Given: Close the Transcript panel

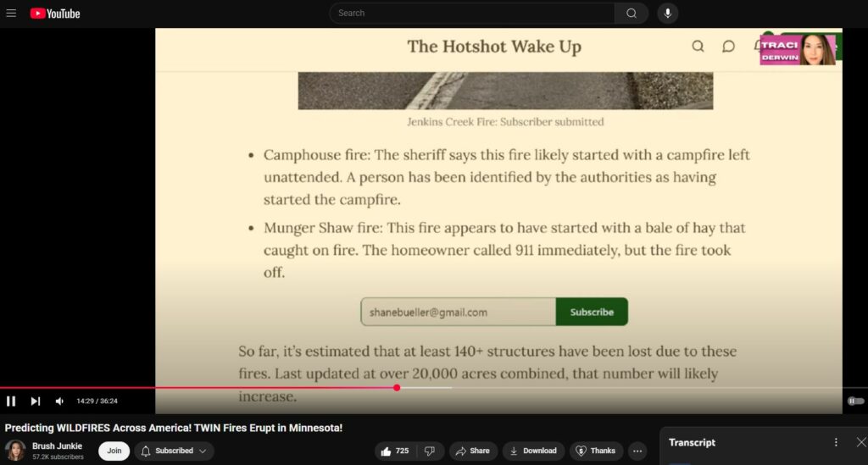Looking at the screenshot, I should point(861,442).
